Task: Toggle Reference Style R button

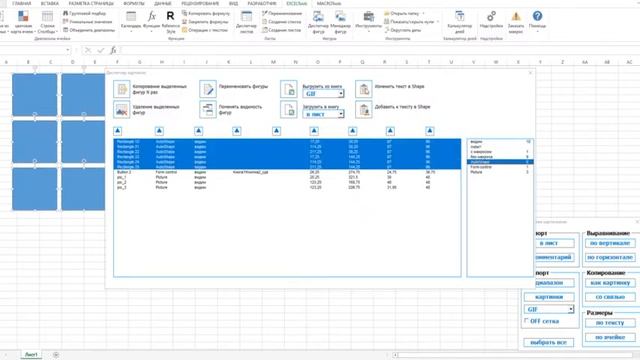Action: [x=170, y=21]
